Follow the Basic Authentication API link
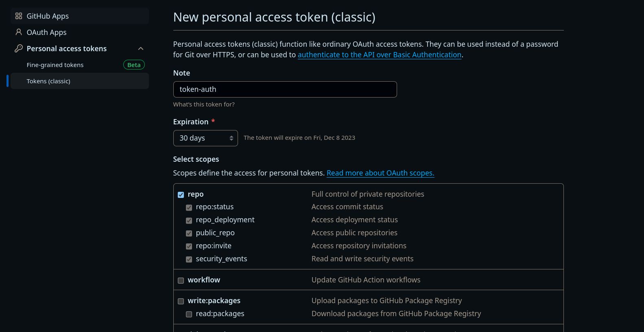Image resolution: width=644 pixels, height=332 pixels. point(379,55)
